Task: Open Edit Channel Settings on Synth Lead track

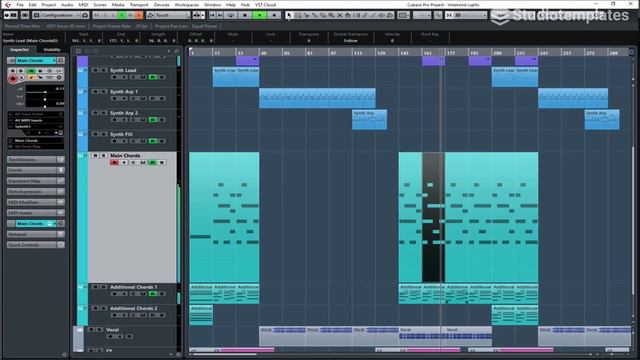Action: pyautogui.click(x=133, y=77)
